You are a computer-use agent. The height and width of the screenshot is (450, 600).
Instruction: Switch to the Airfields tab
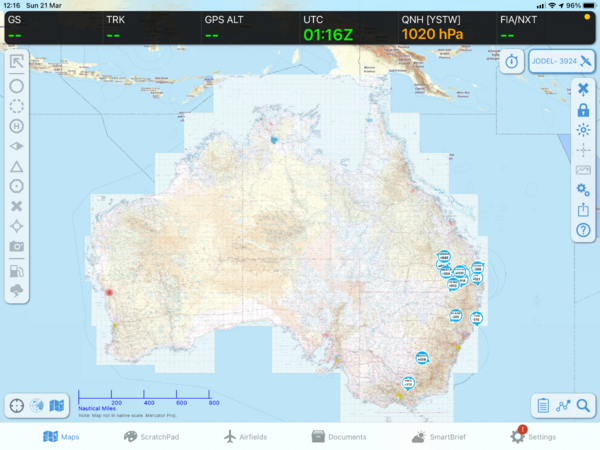[245, 437]
